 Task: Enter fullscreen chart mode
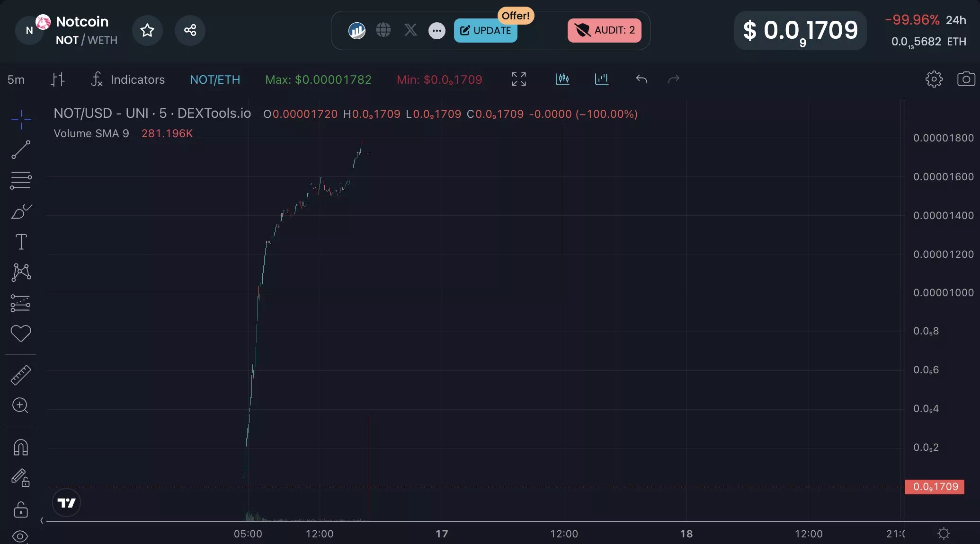(519, 79)
